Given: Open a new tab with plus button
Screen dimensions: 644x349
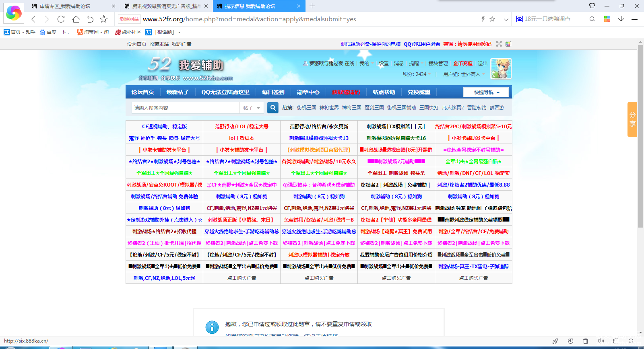Looking at the screenshot, I should click(x=312, y=6).
